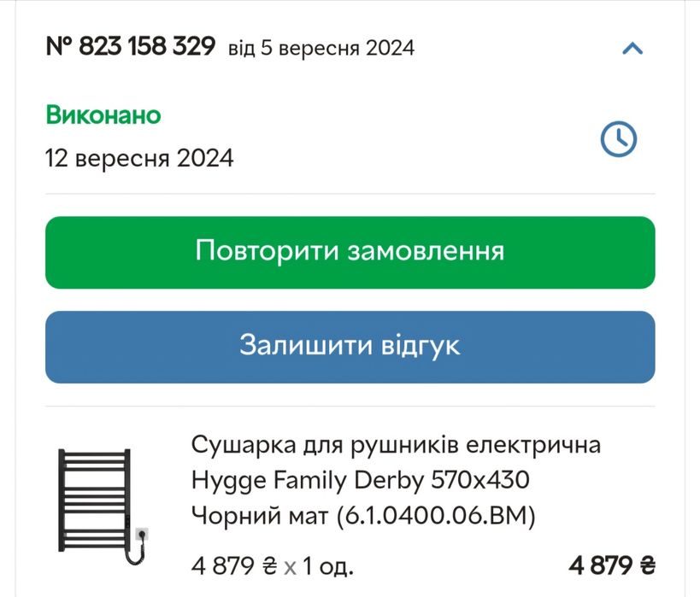Open product title Сушарка для рушників електрична

pos(396,445)
